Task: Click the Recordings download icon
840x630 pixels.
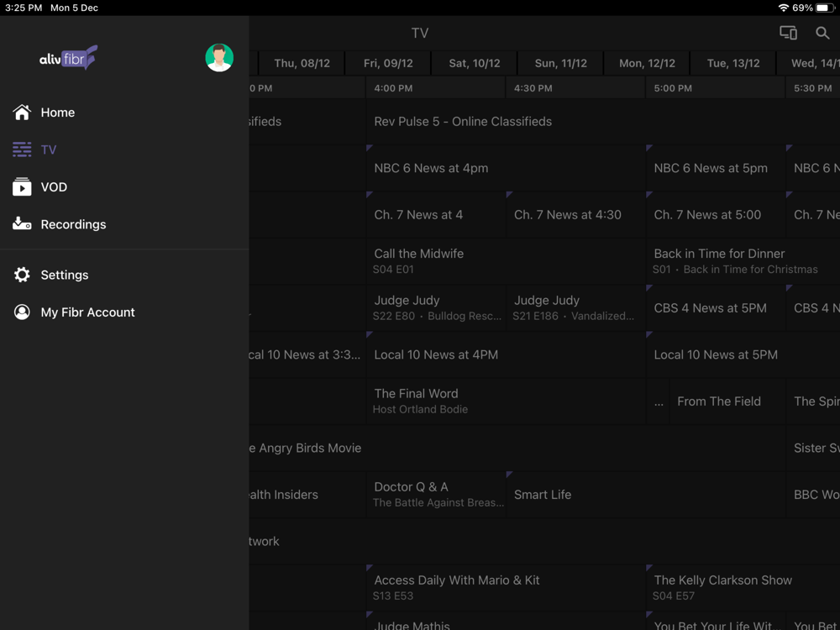Action: pos(22,223)
